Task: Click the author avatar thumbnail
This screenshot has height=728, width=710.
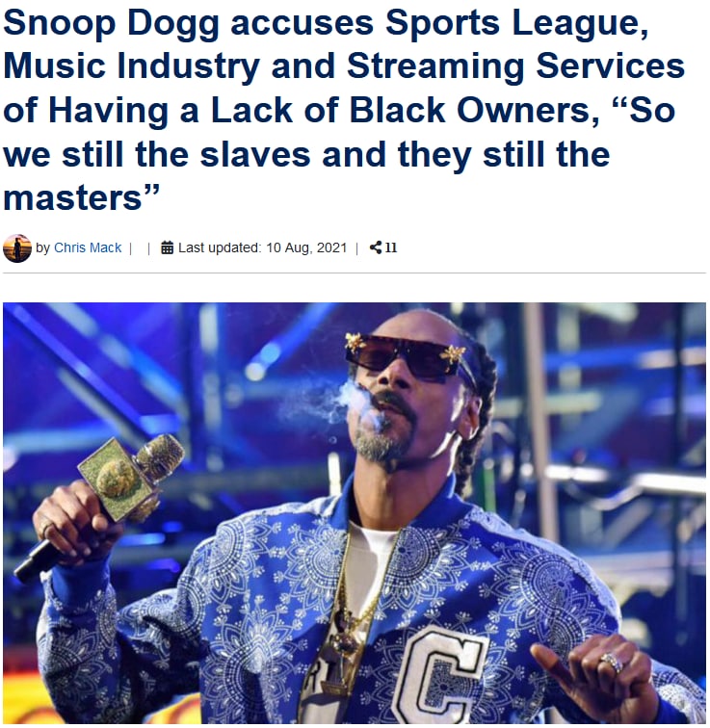Action: (17, 248)
